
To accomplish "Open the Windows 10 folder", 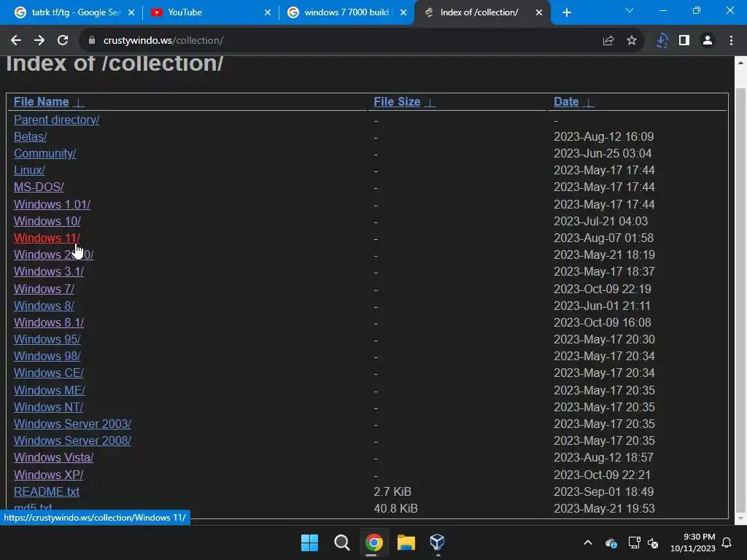I will click(x=47, y=221).
